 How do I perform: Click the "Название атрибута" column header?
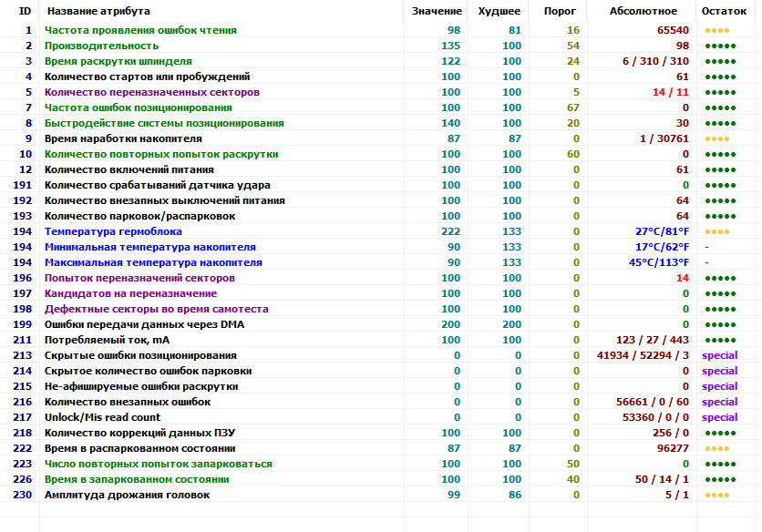click(x=98, y=11)
